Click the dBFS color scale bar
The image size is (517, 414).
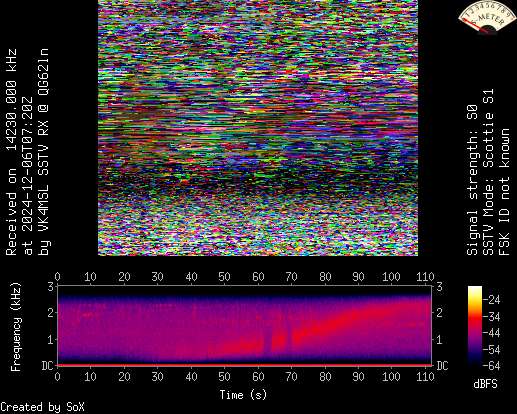(x=475, y=326)
